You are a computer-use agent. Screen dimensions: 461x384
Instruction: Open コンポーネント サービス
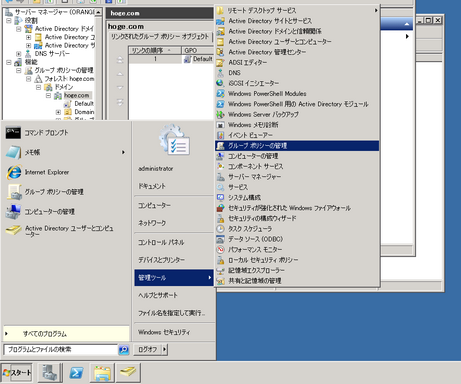pyautogui.click(x=255, y=166)
